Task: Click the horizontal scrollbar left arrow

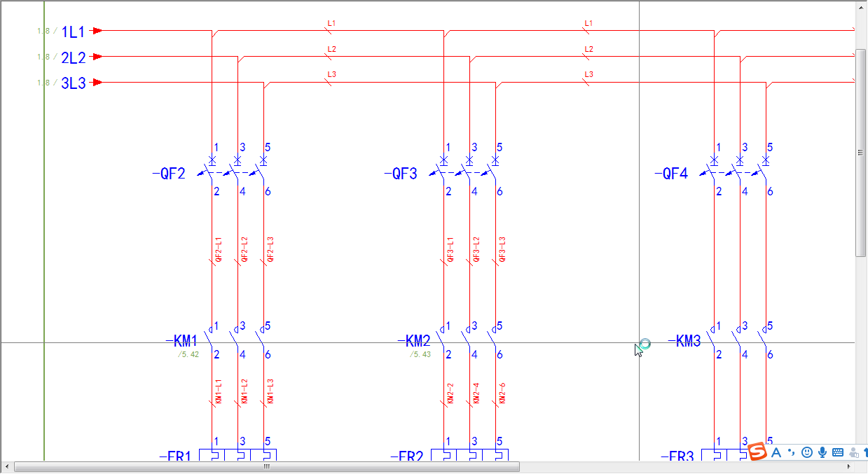Action: pyautogui.click(x=7, y=466)
